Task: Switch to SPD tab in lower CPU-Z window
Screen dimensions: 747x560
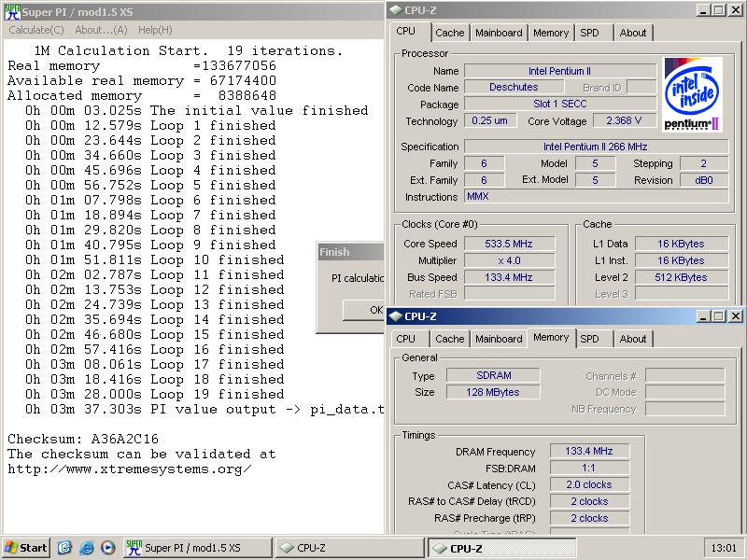Action: point(589,339)
